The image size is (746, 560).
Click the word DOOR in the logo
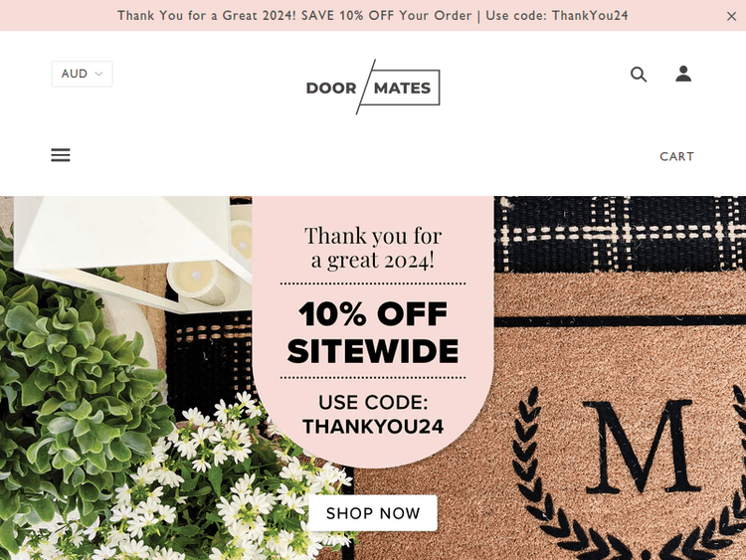331,88
